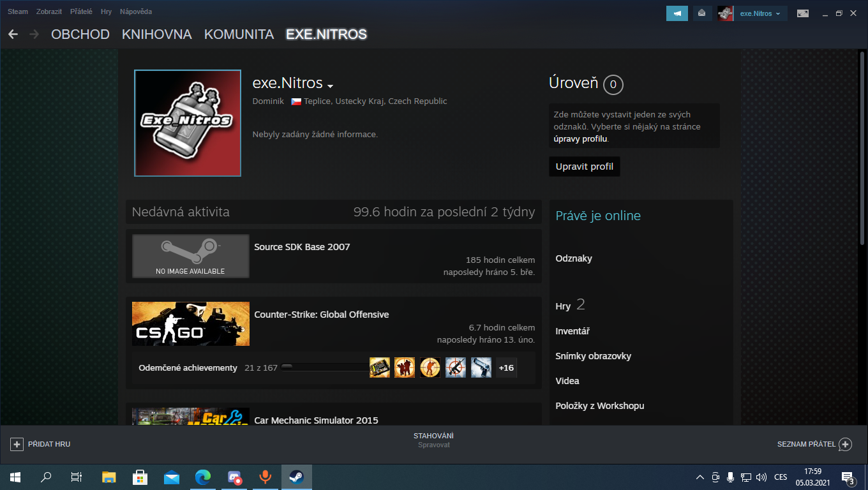Open Counter-Strike: Global Offensive title link

[x=322, y=315]
